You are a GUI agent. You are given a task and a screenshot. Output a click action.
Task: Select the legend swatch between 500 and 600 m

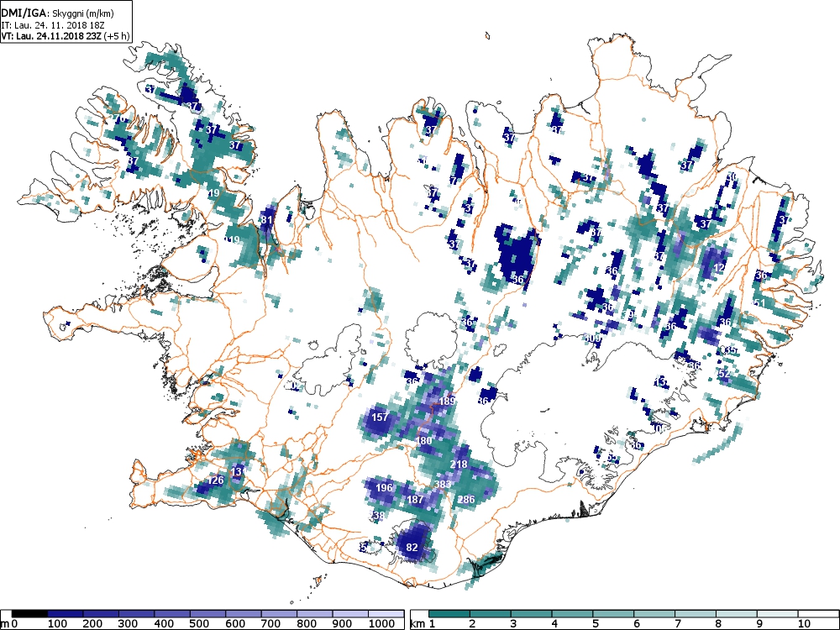coord(207,614)
